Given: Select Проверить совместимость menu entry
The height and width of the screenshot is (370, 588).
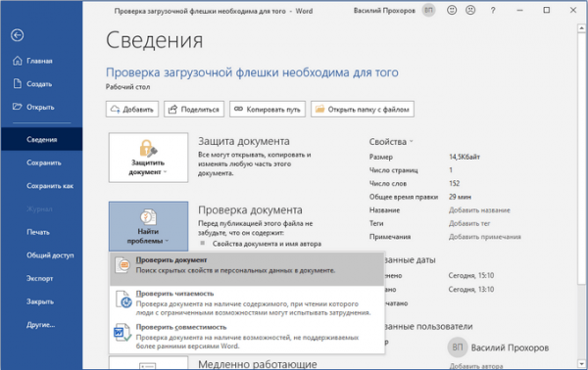Looking at the screenshot, I should (x=247, y=336).
